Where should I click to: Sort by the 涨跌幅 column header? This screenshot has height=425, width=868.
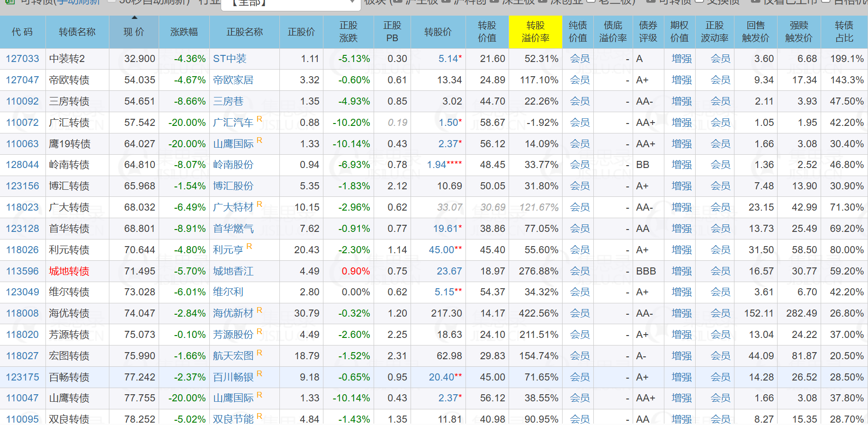coord(184,32)
